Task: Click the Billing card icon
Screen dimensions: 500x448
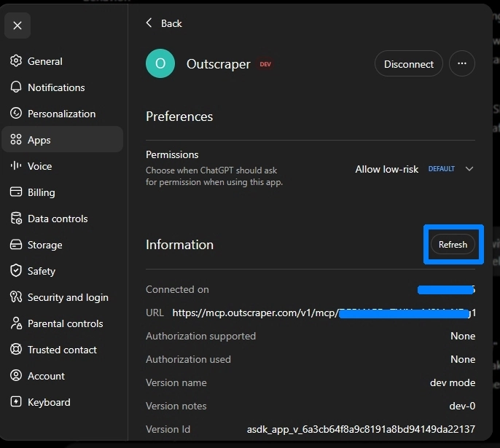Action: pos(16,192)
